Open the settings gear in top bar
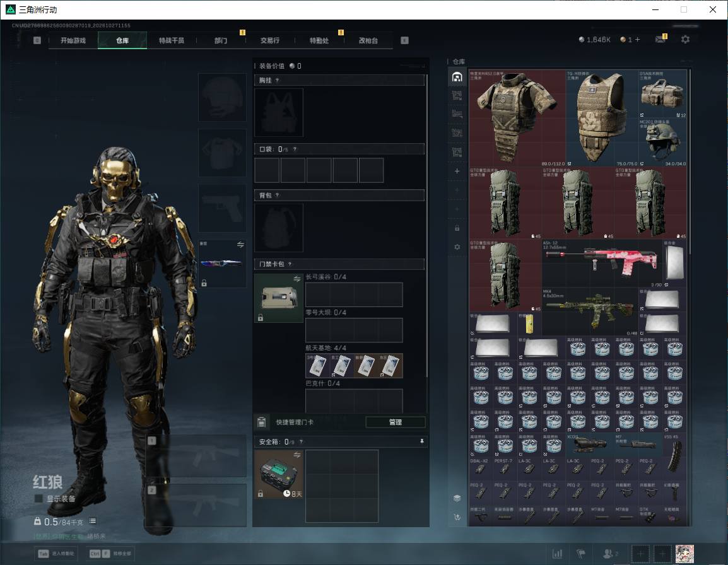728x565 pixels. click(x=685, y=40)
